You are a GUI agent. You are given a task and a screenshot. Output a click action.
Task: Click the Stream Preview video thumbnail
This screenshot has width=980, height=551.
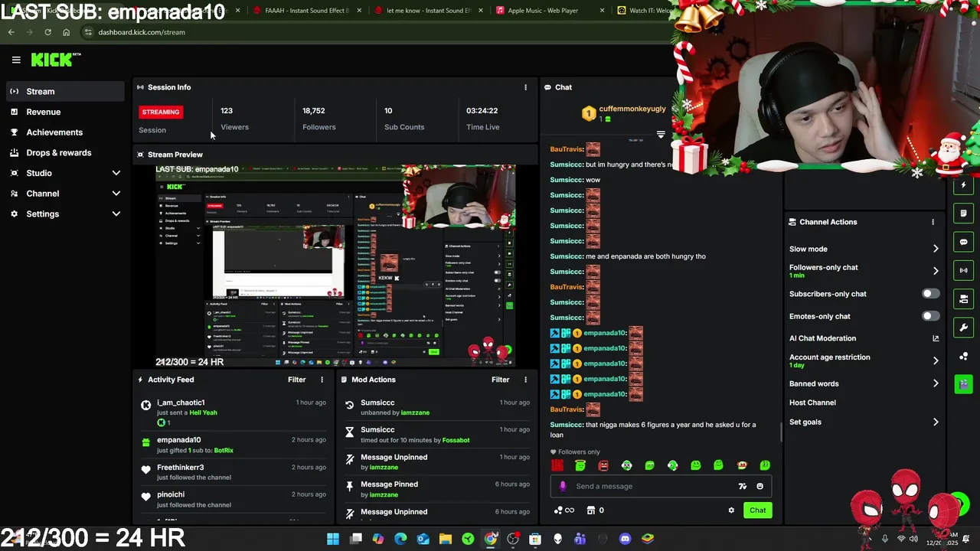click(335, 266)
